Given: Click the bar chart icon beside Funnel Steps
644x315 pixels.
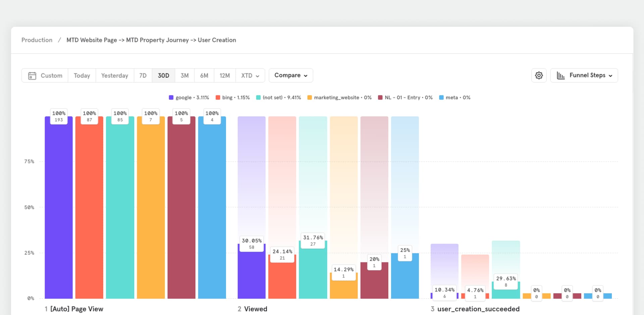Looking at the screenshot, I should click(x=561, y=75).
